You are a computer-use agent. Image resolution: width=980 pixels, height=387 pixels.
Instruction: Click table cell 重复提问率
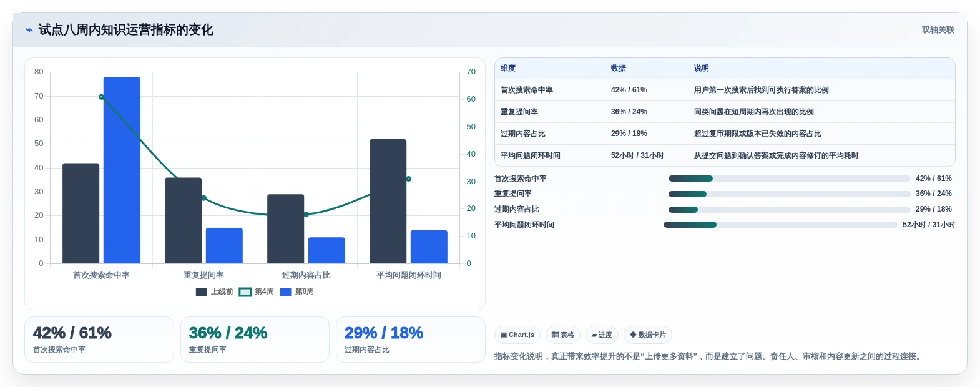[519, 112]
